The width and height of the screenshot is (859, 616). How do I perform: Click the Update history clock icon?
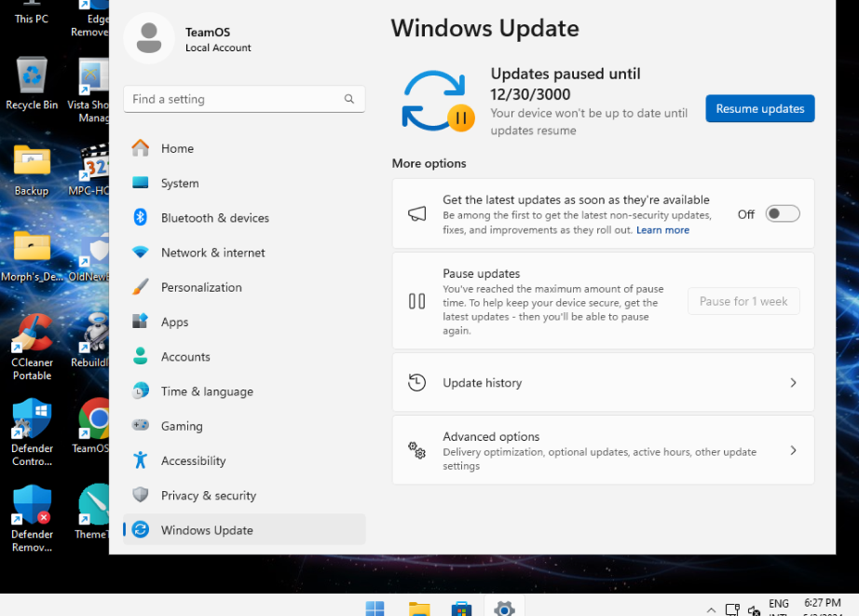[x=416, y=382]
